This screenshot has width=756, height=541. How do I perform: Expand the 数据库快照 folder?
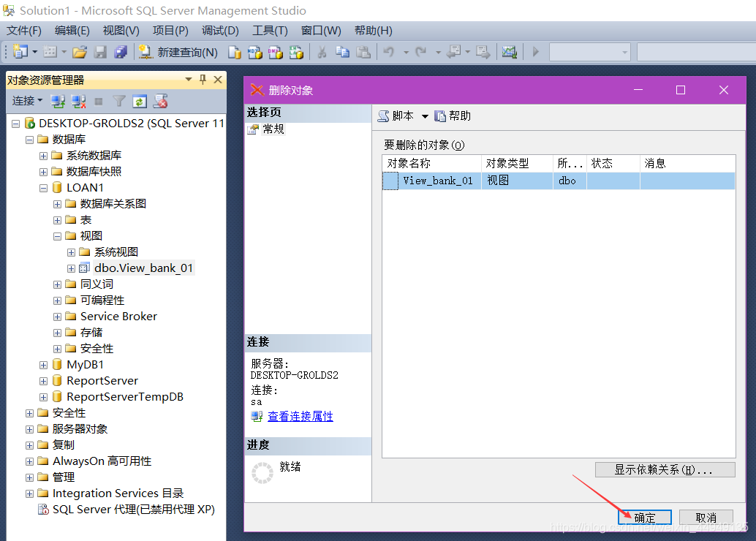pyautogui.click(x=43, y=172)
